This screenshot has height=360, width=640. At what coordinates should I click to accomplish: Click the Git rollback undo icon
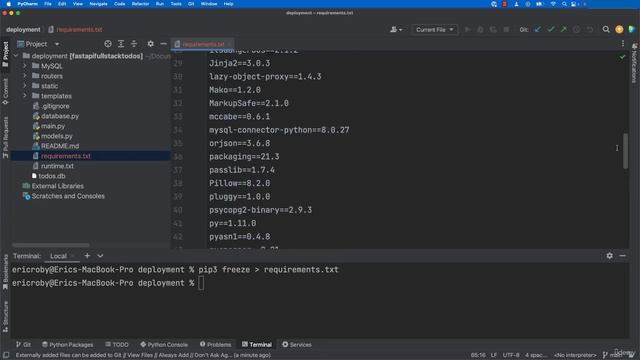(590, 29)
